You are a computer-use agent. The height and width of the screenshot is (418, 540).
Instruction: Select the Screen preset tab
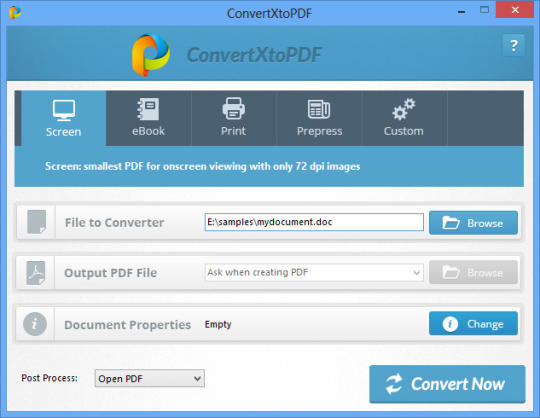[x=64, y=118]
